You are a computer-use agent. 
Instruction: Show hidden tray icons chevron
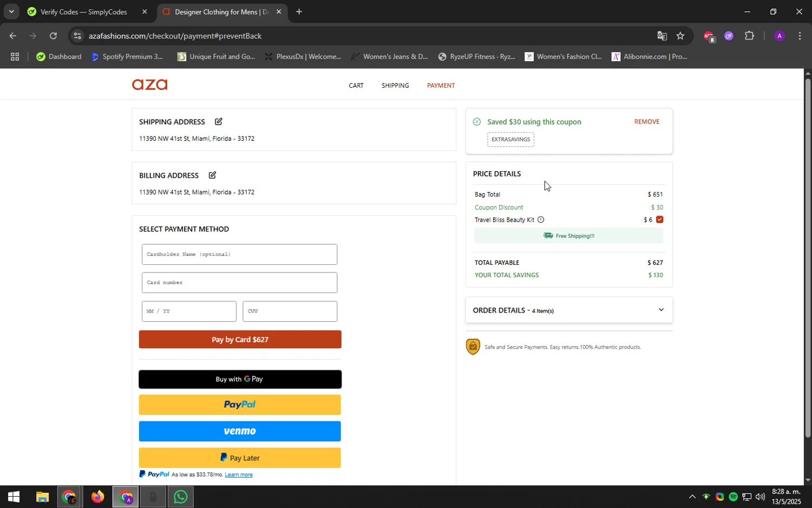[692, 497]
